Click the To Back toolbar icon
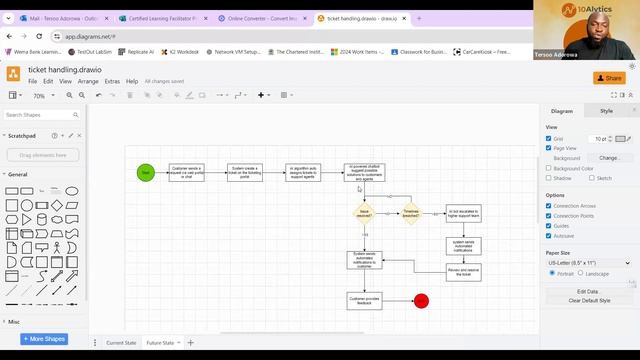This screenshot has width=640, height=360. pyautogui.click(x=160, y=95)
